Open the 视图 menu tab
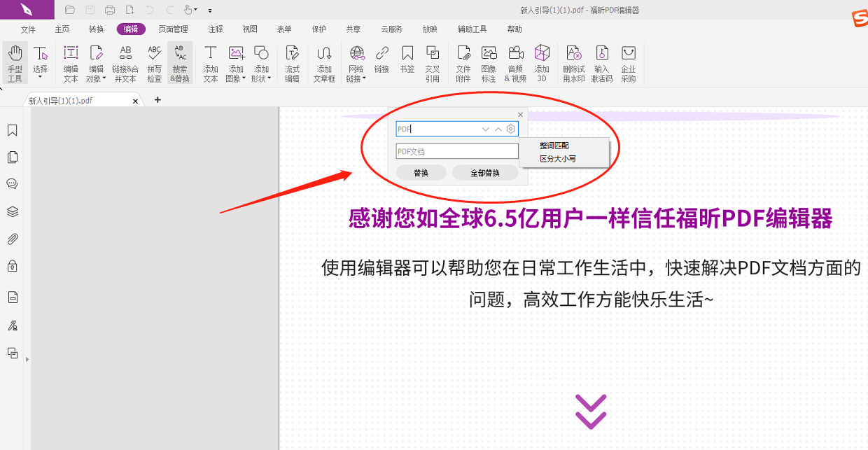Image resolution: width=868 pixels, height=450 pixels. click(x=249, y=29)
